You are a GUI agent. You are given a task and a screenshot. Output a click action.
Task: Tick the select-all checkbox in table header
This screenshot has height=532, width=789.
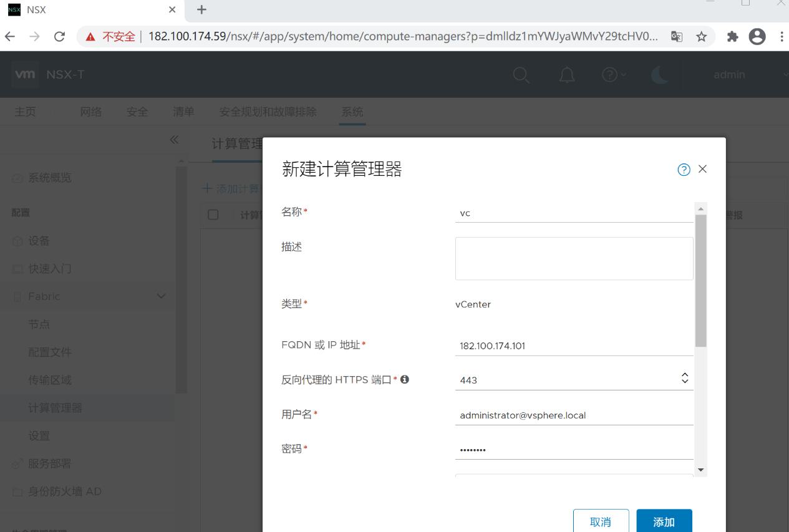[x=213, y=215]
